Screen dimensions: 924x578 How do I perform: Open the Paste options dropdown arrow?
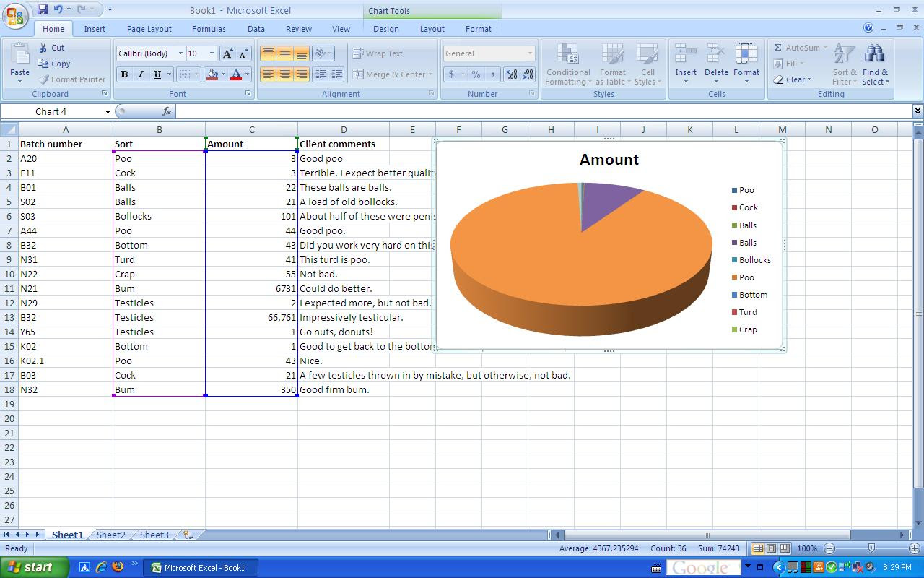tap(19, 81)
